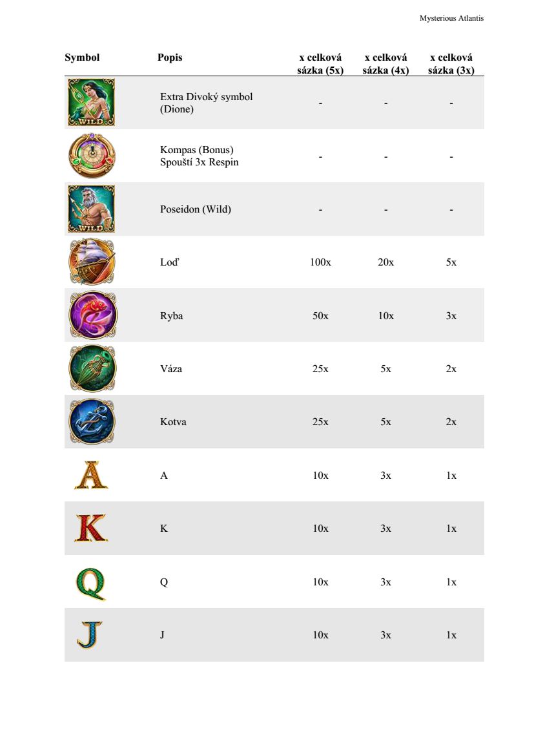This screenshot has width=534, height=756.
Task: Click the "Popis" column header
Action: pyautogui.click(x=170, y=58)
